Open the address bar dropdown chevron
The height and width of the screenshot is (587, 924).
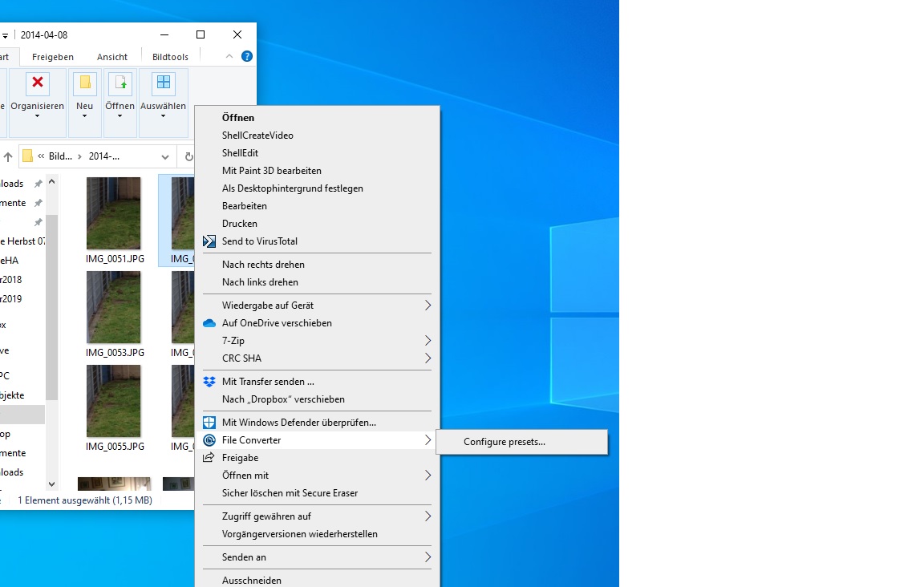(x=164, y=156)
